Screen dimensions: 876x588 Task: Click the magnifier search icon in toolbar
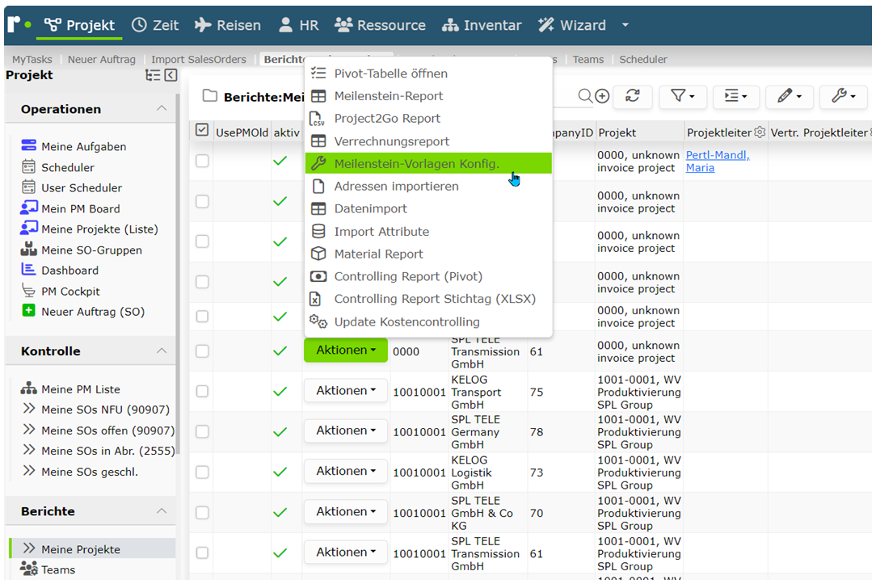point(585,96)
